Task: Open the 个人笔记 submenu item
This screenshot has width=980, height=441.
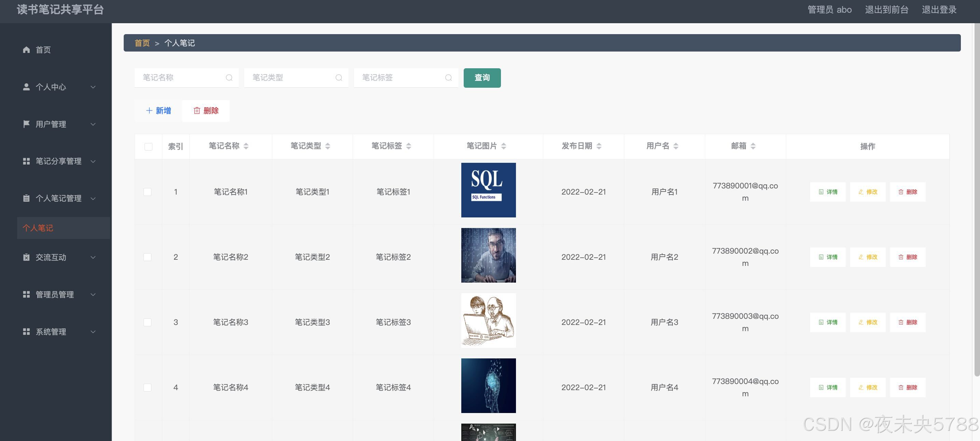Action: [x=38, y=228]
